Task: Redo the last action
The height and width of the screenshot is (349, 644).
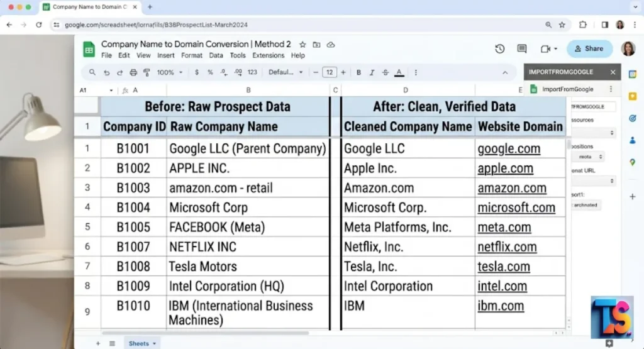Action: click(x=119, y=73)
